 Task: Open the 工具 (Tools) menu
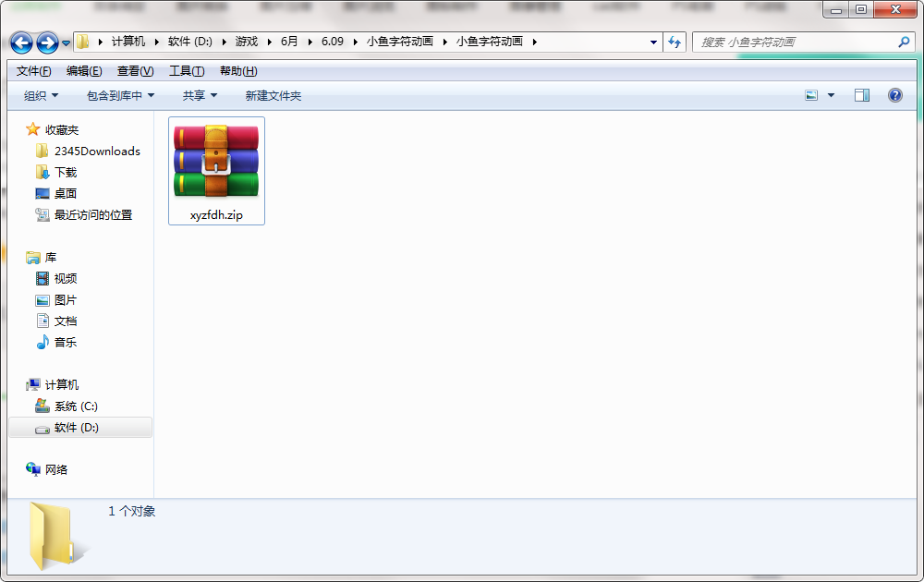[185, 70]
